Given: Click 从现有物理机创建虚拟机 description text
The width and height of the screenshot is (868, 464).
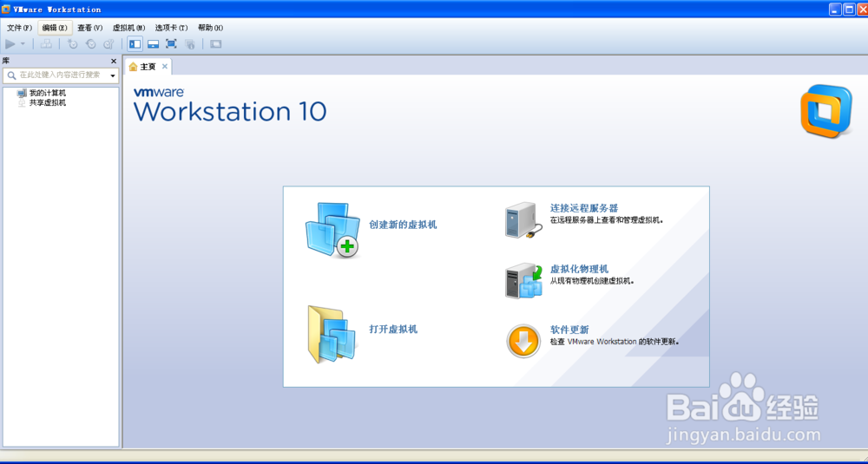Looking at the screenshot, I should click(592, 281).
